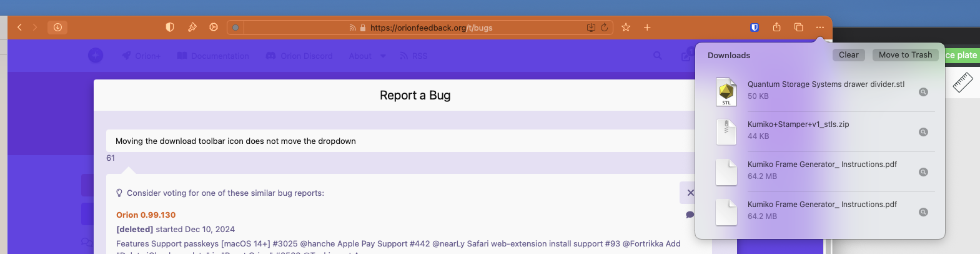Select the 'Kumiko+Stamper+v1_stls.zip' download
Screen dimensions: 980x254
826,132
